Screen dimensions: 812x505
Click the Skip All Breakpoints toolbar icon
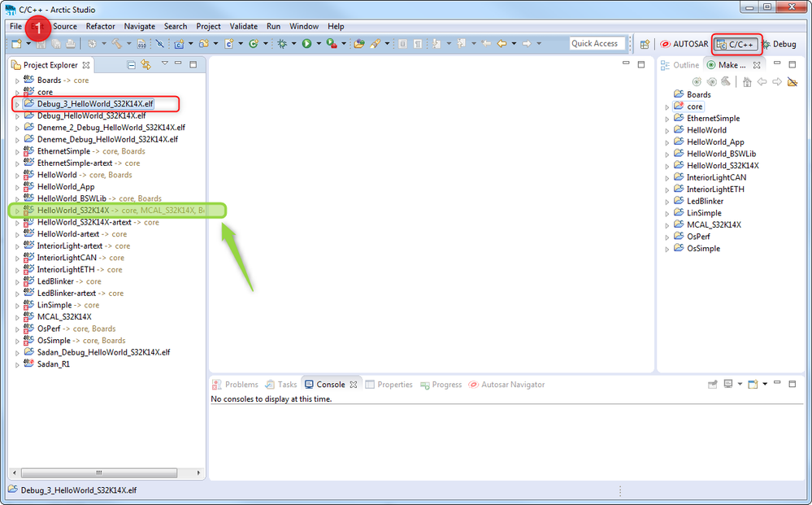tap(159, 44)
